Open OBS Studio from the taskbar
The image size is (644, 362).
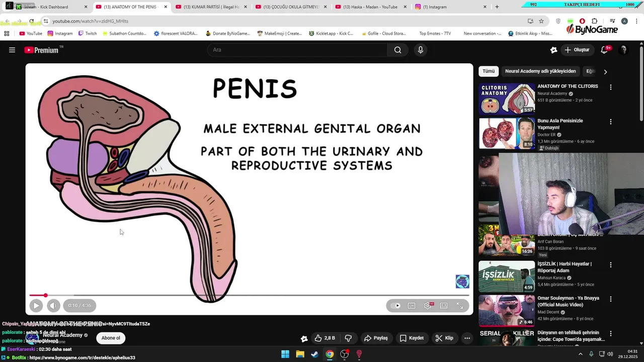(x=345, y=354)
